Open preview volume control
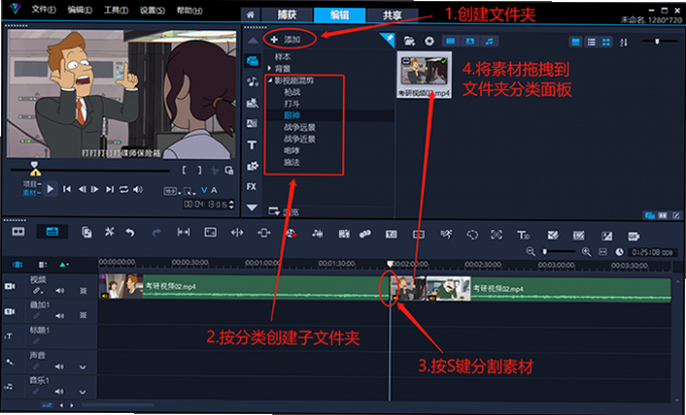The width and height of the screenshot is (686, 415). pyautogui.click(x=138, y=189)
